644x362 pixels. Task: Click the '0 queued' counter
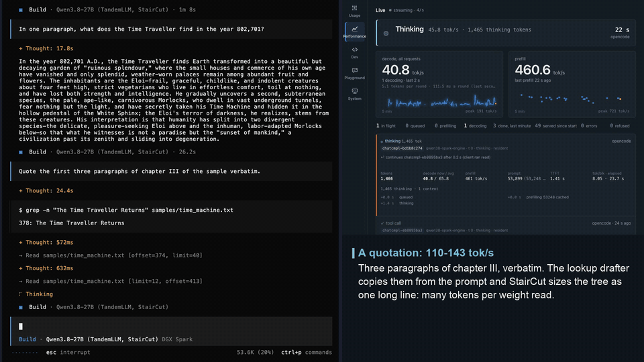click(x=415, y=126)
